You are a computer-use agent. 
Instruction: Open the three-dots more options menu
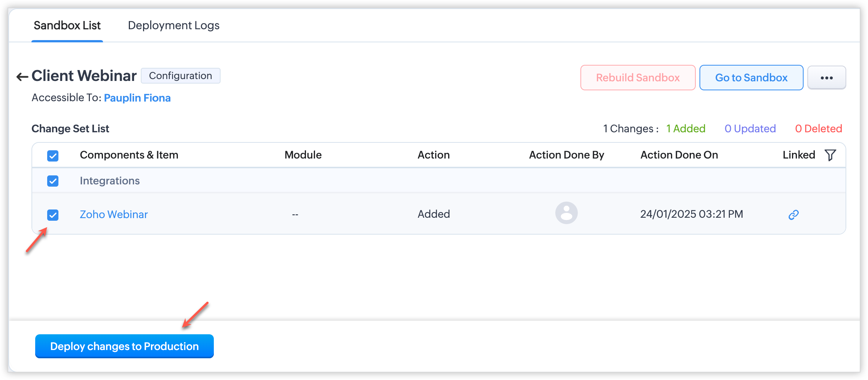pyautogui.click(x=826, y=78)
